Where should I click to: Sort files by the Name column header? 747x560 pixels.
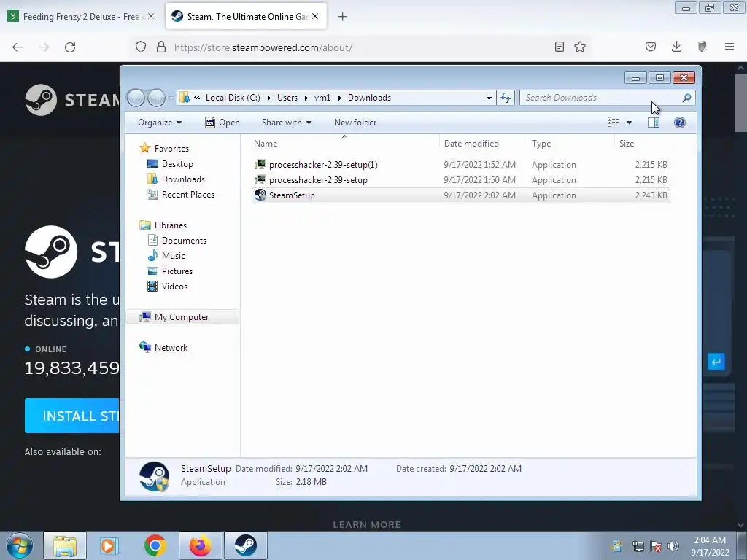(344, 144)
